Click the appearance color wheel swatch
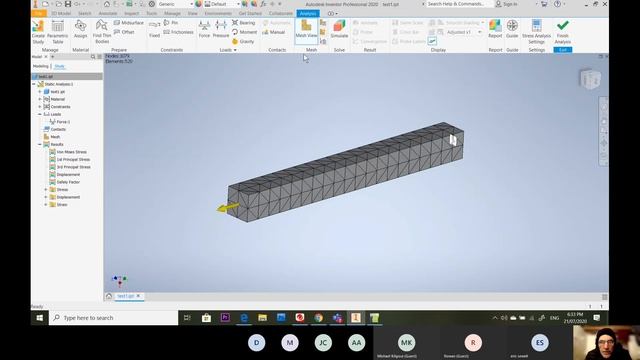640x360 pixels. click(198, 4)
